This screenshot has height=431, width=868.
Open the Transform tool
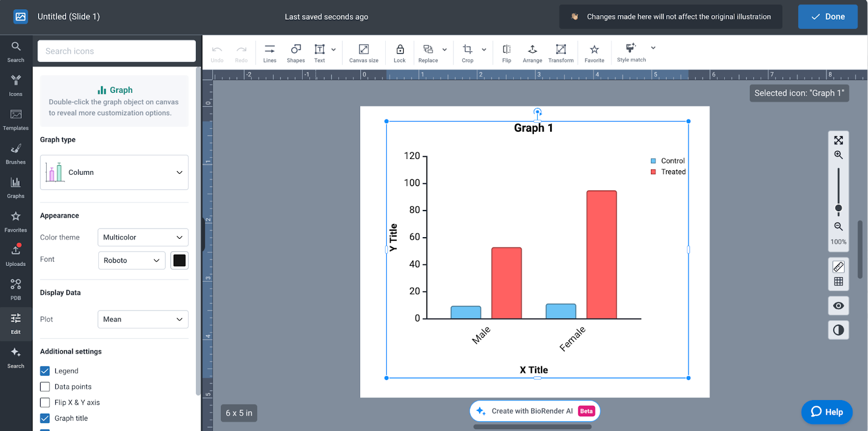(x=560, y=53)
